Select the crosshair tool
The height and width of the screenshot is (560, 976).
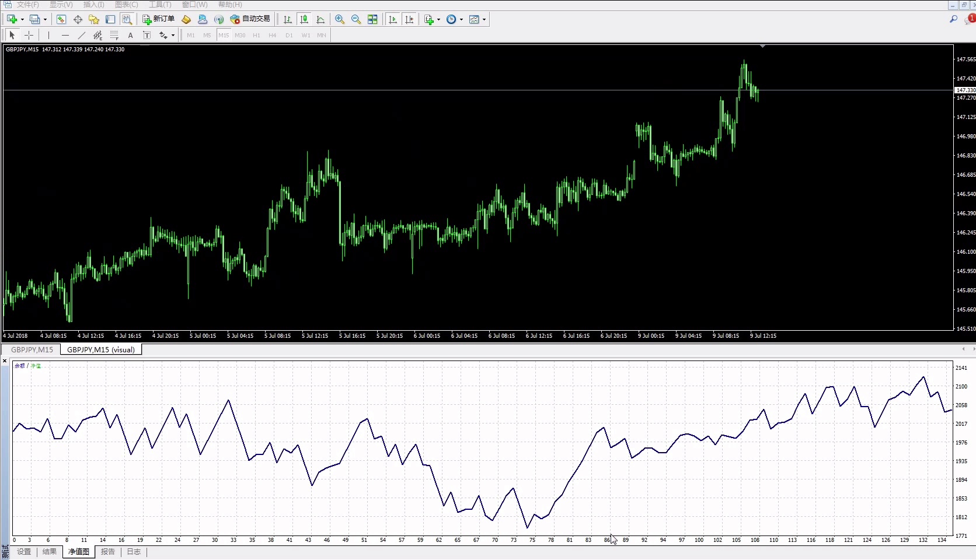pyautogui.click(x=29, y=35)
